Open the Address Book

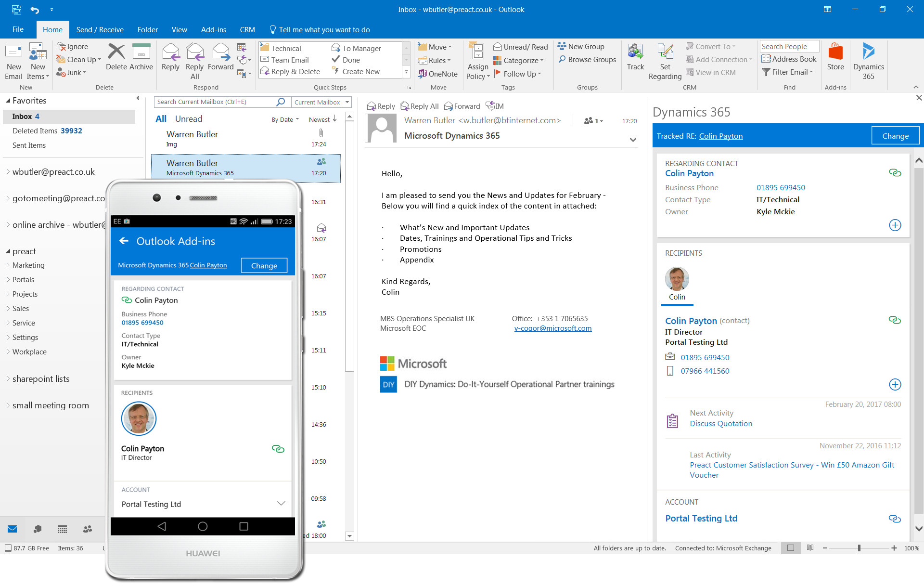tap(789, 59)
